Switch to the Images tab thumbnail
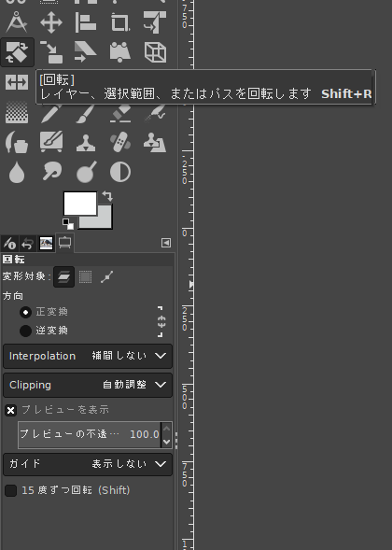 coord(46,243)
